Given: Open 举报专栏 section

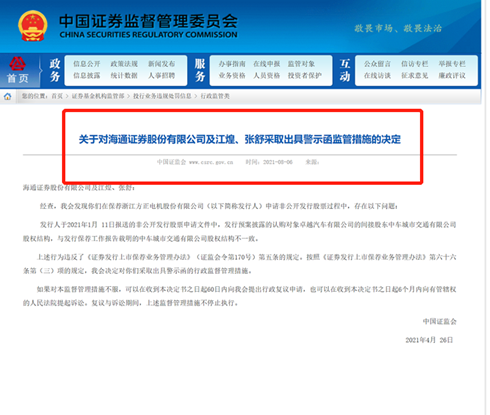Looking at the screenshot, I should coord(452,64).
